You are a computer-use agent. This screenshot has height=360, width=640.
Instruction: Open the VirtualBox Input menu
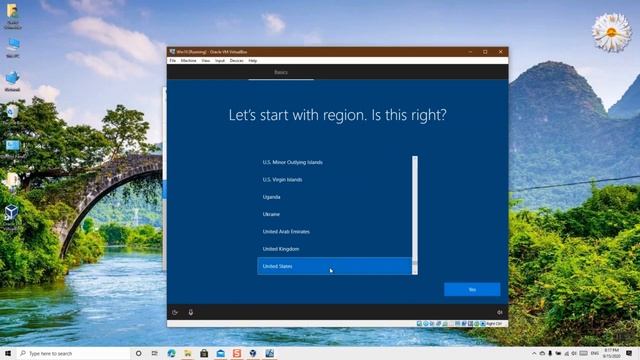click(x=220, y=60)
